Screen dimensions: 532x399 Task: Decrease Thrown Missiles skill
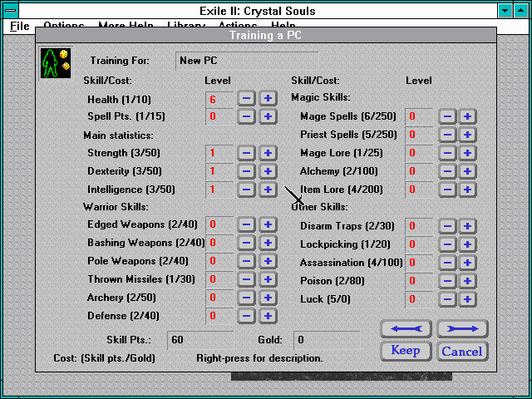click(x=246, y=279)
